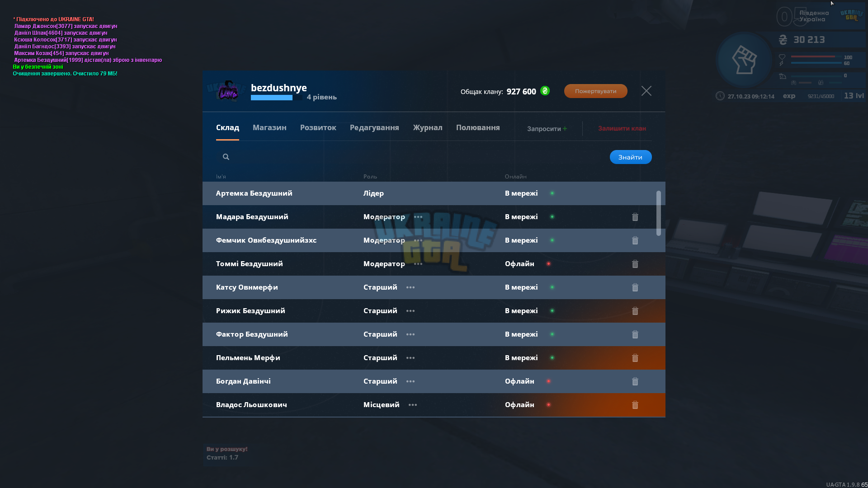Open the Полювання tab
Screen dimensions: 868x488
[478, 127]
